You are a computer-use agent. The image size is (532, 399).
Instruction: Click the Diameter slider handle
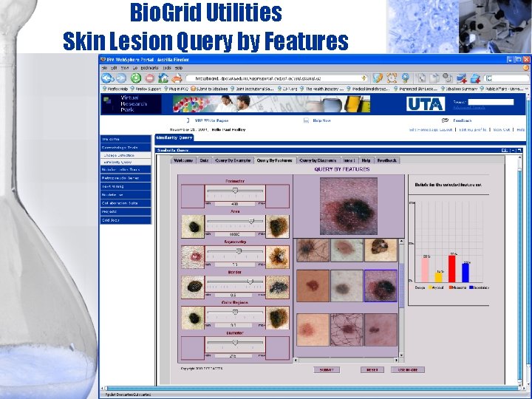coord(235,342)
